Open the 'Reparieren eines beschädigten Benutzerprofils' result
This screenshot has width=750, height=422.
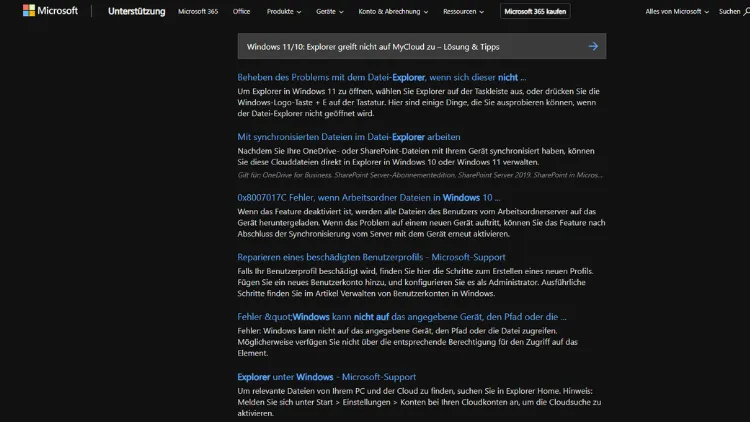point(371,257)
